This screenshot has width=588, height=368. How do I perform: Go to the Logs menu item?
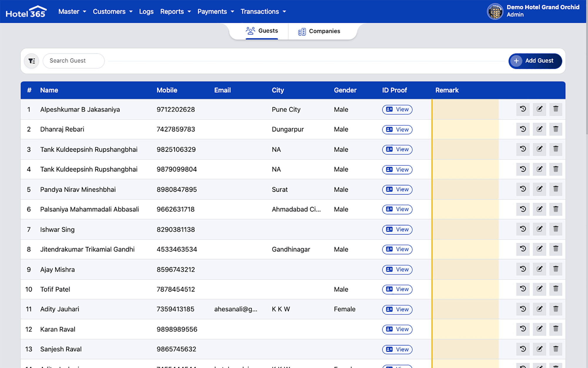point(146,11)
